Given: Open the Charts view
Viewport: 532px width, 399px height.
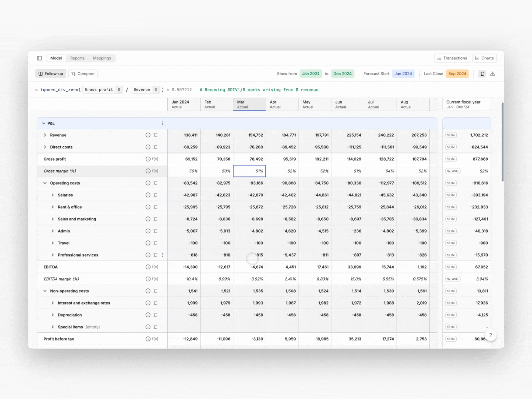Looking at the screenshot, I should point(484,58).
